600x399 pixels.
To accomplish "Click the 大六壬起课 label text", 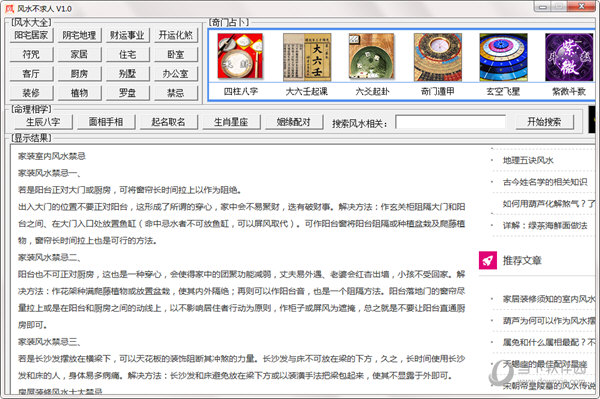I will pyautogui.click(x=307, y=91).
